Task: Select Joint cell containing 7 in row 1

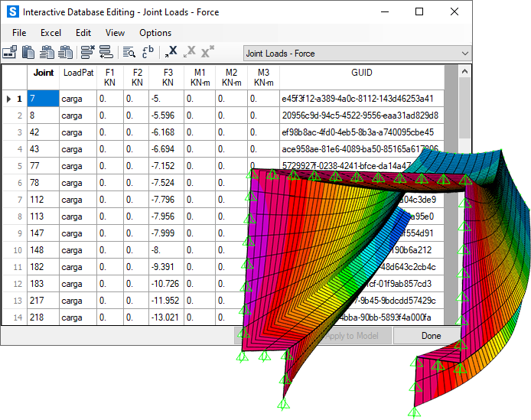Action: click(43, 99)
